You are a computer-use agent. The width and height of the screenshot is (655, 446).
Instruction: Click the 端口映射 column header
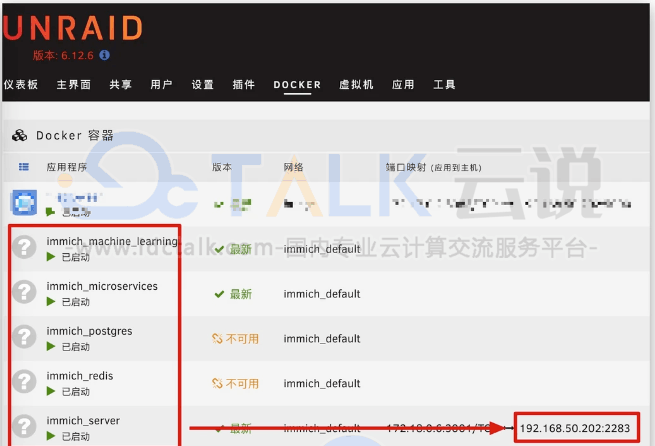tap(434, 167)
